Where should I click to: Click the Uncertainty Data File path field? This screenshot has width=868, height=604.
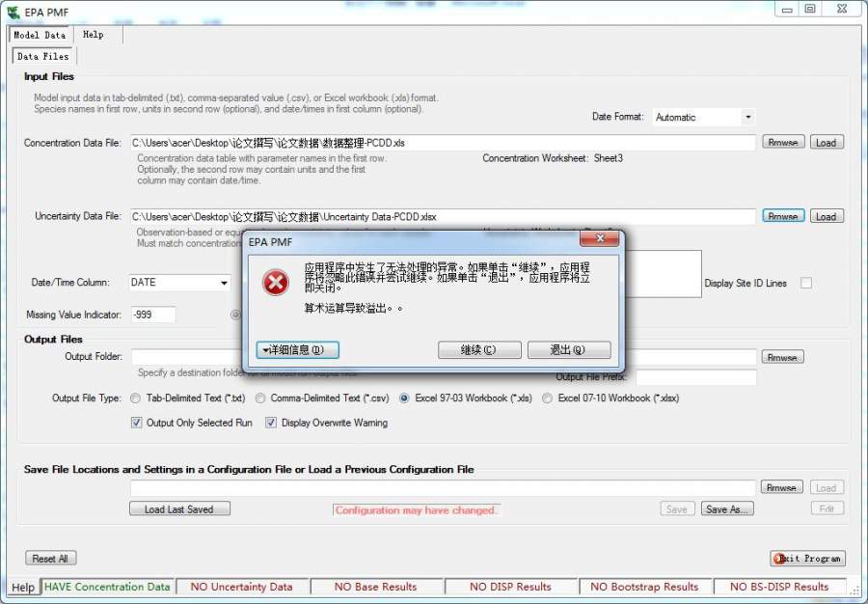pyautogui.click(x=443, y=217)
